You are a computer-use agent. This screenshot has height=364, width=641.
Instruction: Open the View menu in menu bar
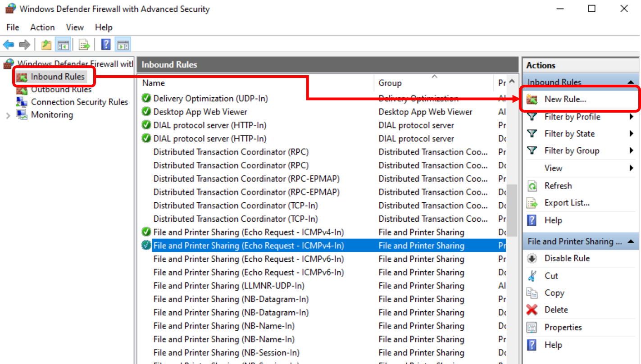click(75, 27)
